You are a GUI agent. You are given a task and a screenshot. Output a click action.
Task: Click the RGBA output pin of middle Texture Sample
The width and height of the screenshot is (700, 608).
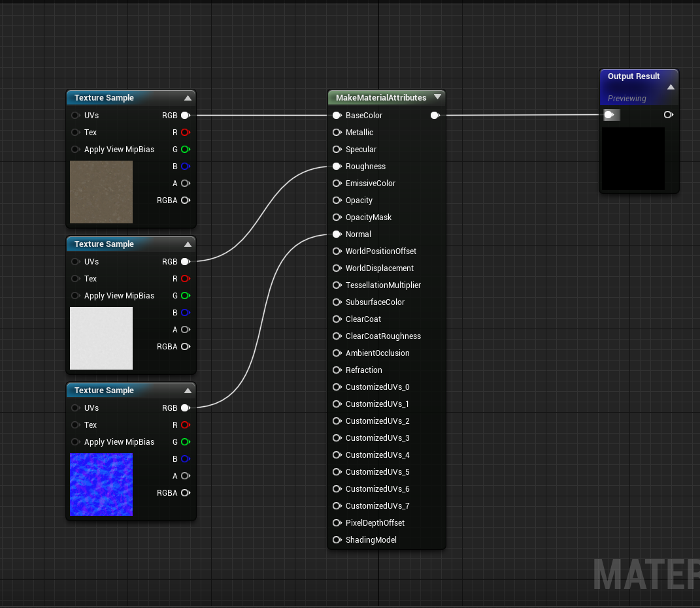[x=185, y=347]
